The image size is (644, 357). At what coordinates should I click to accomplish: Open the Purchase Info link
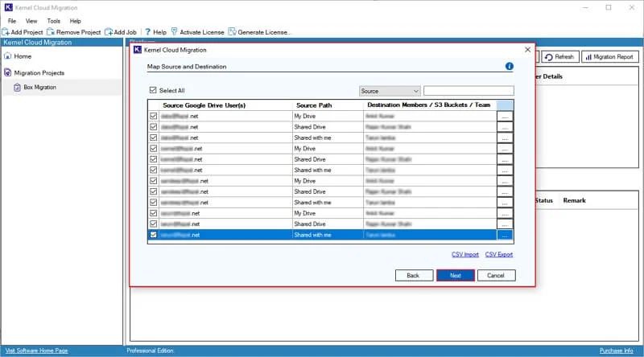616,351
